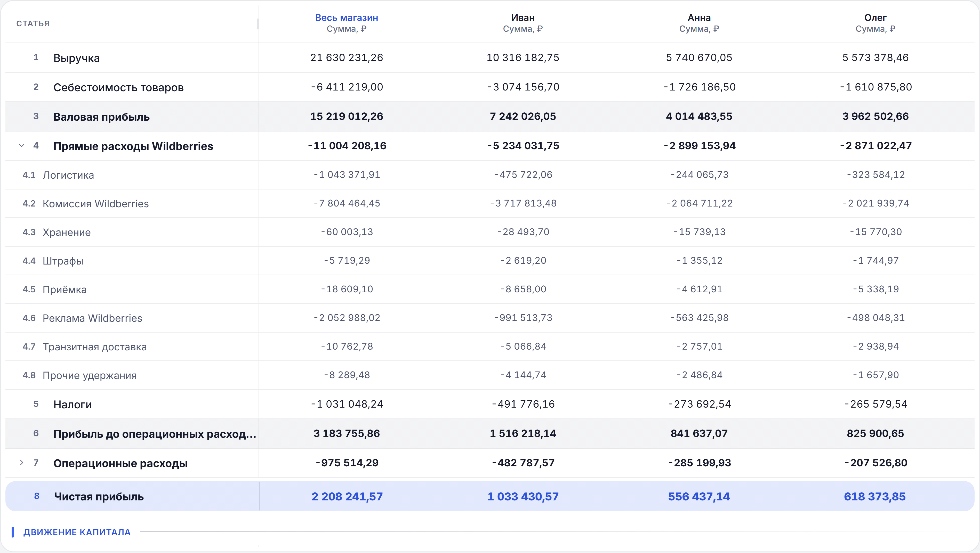Click the store commission value -7 804 464,45
Screen dimensions: 980x553
point(347,203)
